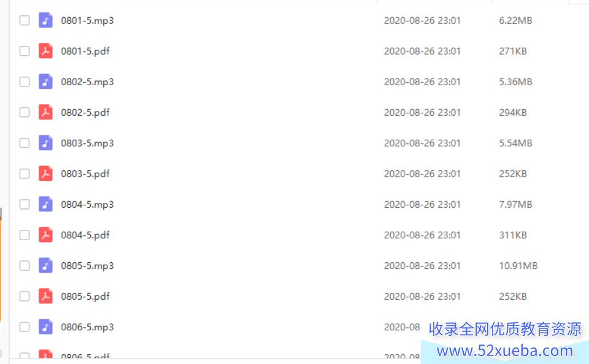
Task: Toggle the checkbox for 0802-5.pdf
Action: tap(25, 112)
